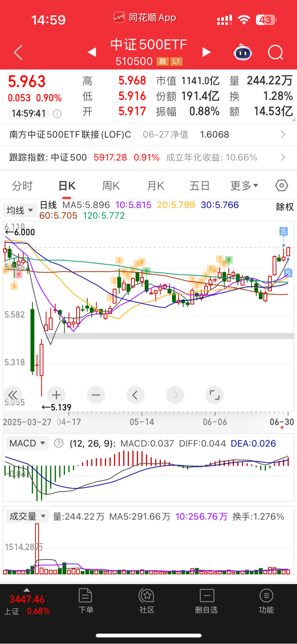This screenshot has width=297, height=644.
Task: Open 南方中证500ETF联接 fund row chevron
Action: click(x=283, y=134)
